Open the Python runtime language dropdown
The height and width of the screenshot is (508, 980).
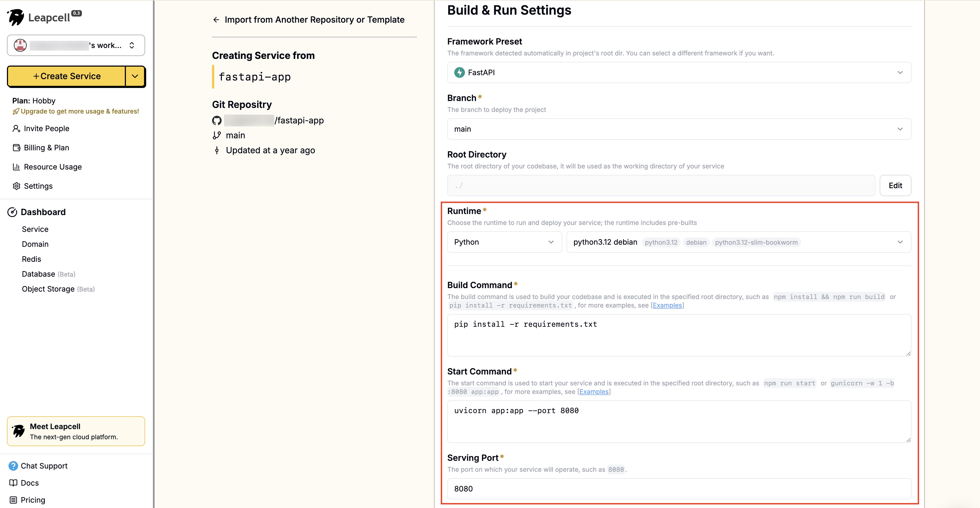tap(504, 242)
